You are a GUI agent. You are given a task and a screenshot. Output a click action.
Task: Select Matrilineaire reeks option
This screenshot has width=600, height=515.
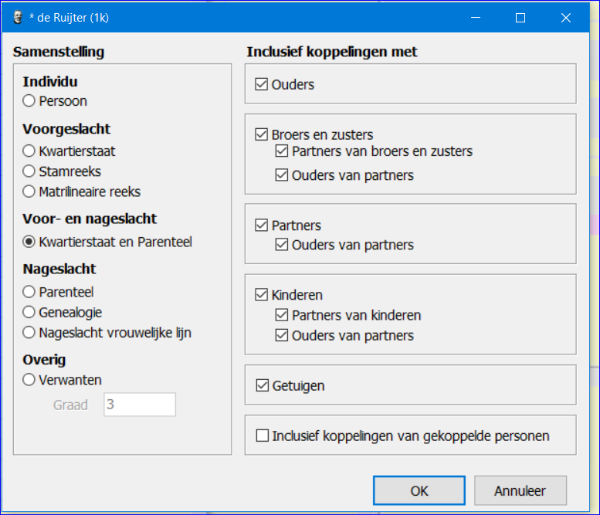click(x=29, y=191)
